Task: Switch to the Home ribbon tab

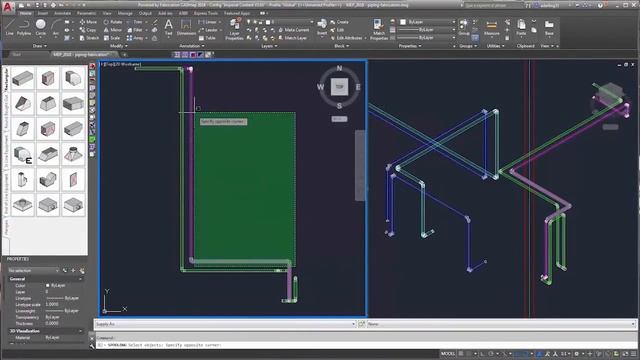Action: coord(25,13)
